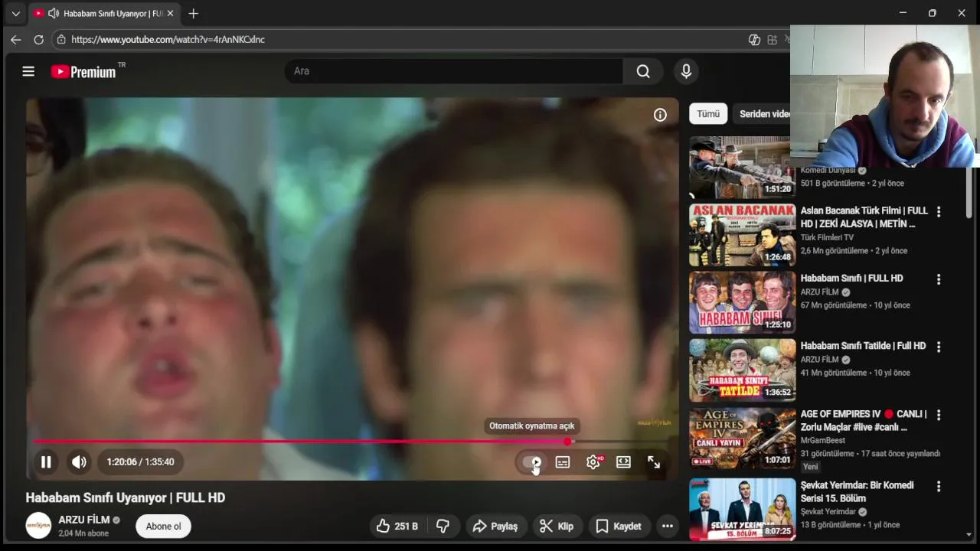Open options for Age of Empires IV stream
The height and width of the screenshot is (551, 980).
pyautogui.click(x=939, y=416)
